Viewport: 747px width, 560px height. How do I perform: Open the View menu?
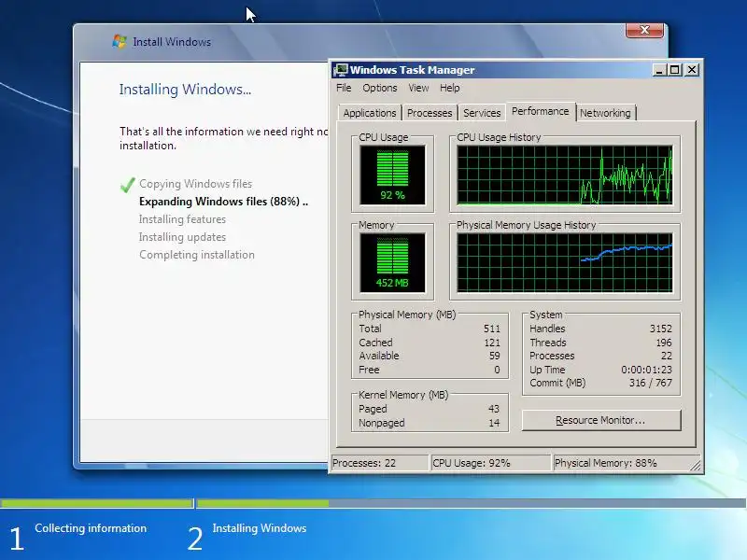[x=418, y=88]
